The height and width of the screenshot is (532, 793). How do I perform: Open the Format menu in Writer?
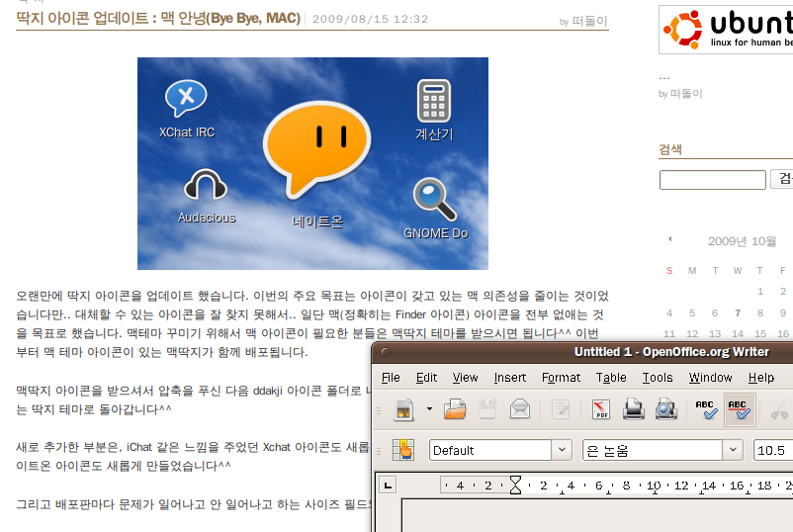click(561, 378)
